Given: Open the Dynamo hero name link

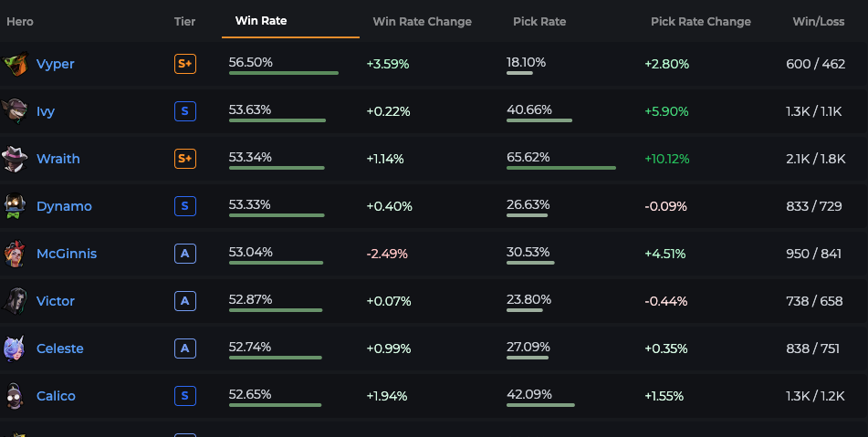Looking at the screenshot, I should coord(64,206).
